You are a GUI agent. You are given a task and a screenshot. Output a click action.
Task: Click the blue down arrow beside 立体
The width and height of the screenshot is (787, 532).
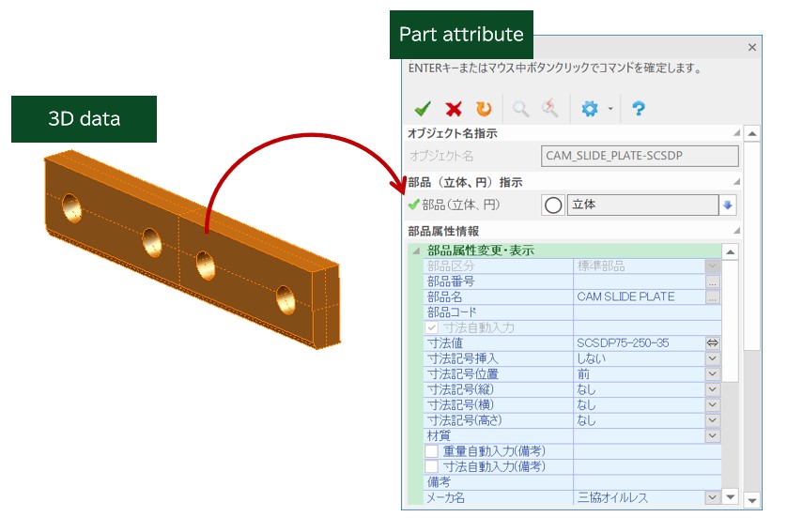tap(729, 205)
